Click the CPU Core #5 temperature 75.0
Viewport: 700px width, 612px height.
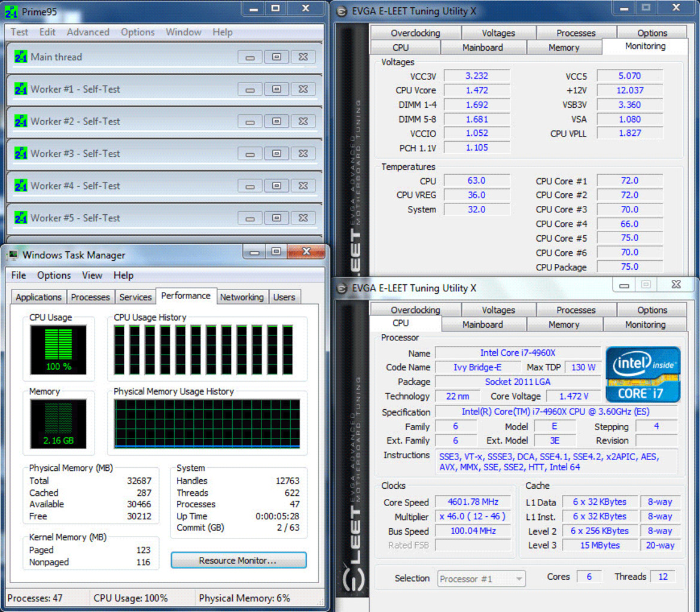tap(629, 238)
